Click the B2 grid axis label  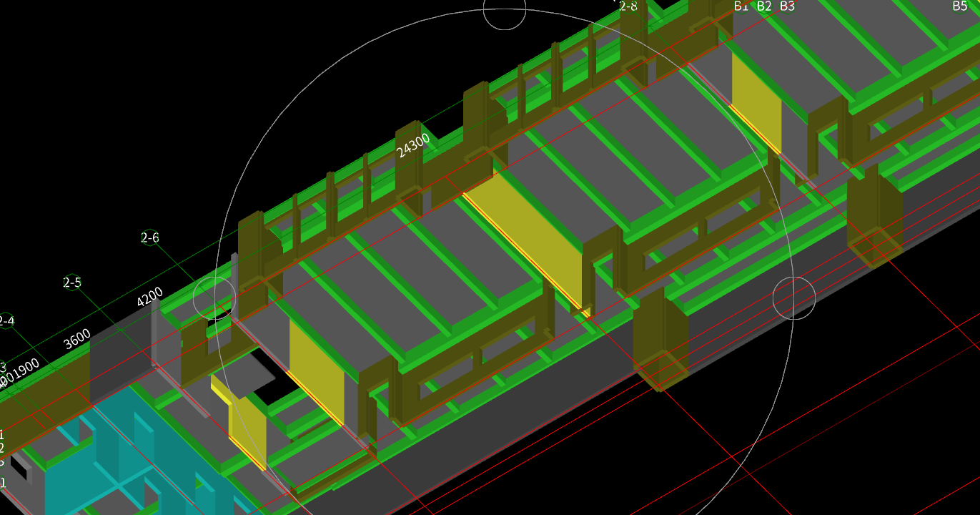[764, 6]
